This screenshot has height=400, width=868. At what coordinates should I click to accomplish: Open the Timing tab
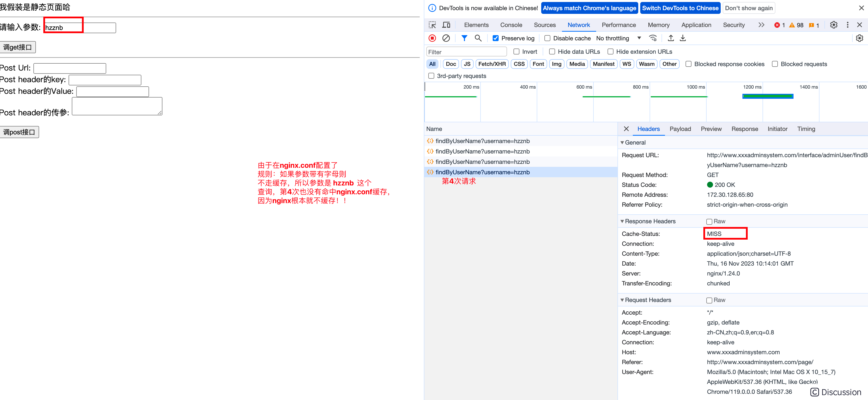(x=806, y=129)
